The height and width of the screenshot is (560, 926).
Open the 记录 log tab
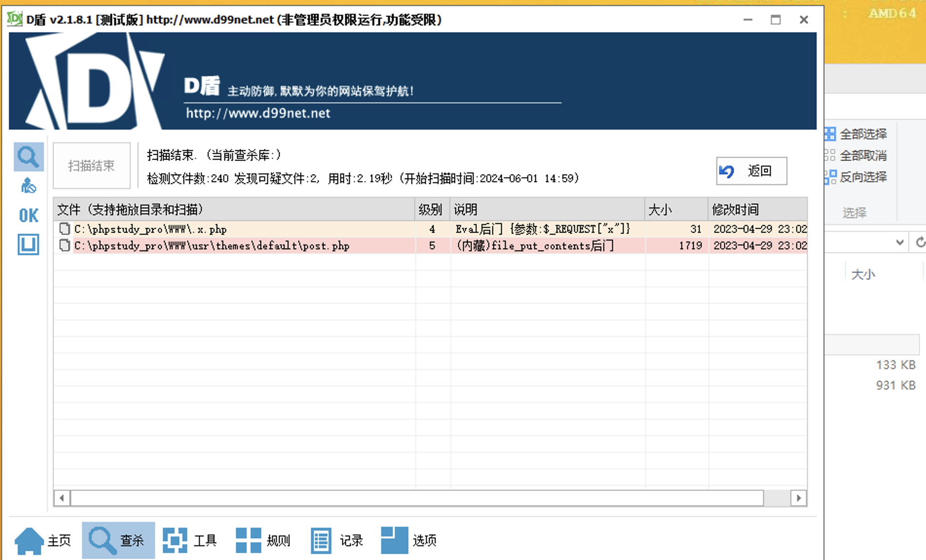(x=337, y=541)
